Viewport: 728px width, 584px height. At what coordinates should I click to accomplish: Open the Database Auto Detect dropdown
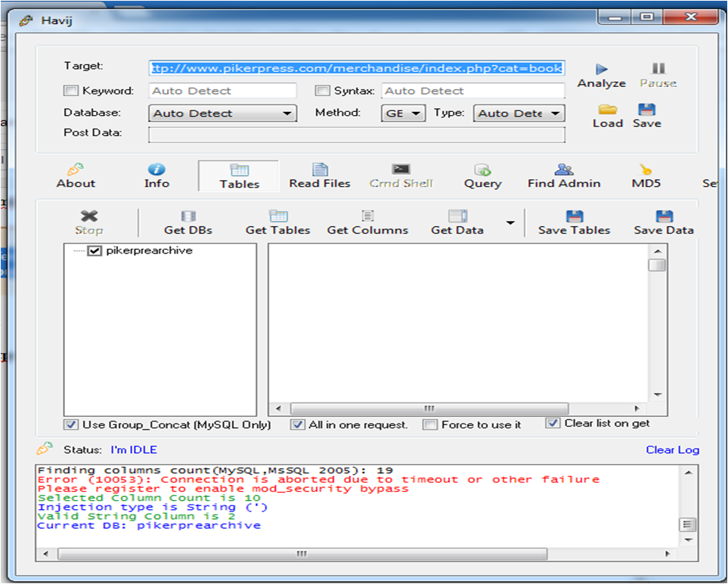pos(223,113)
